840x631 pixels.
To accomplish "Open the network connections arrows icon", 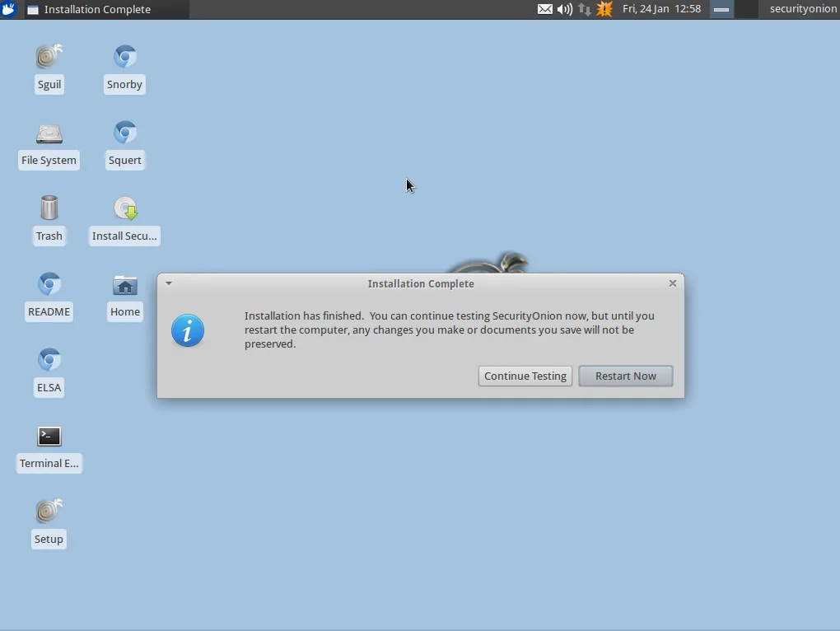I will coord(585,9).
